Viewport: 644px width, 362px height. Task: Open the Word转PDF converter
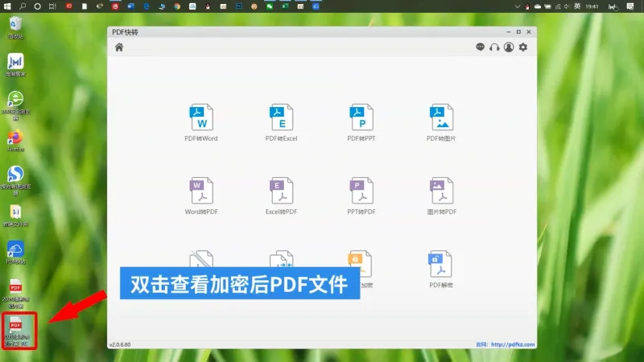click(201, 195)
